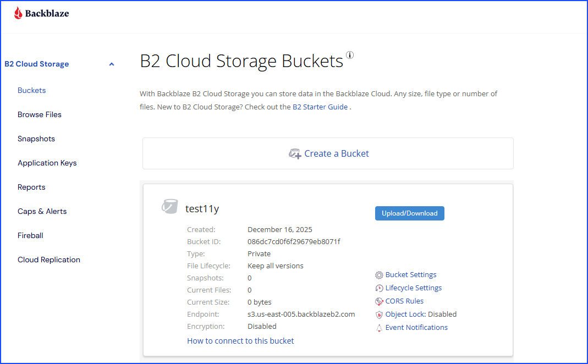This screenshot has width=588, height=364.
Task: Select Caps & Alerts in sidebar
Action: point(42,211)
